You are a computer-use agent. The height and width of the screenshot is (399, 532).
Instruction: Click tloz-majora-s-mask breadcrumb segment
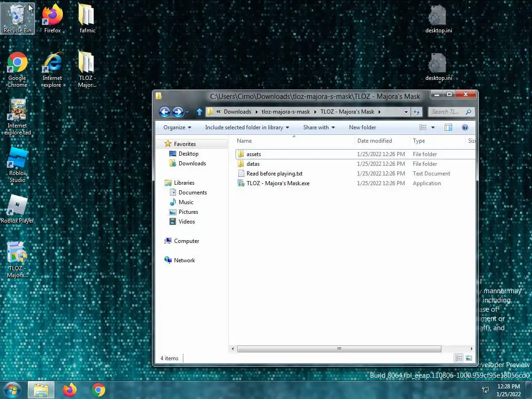point(286,112)
